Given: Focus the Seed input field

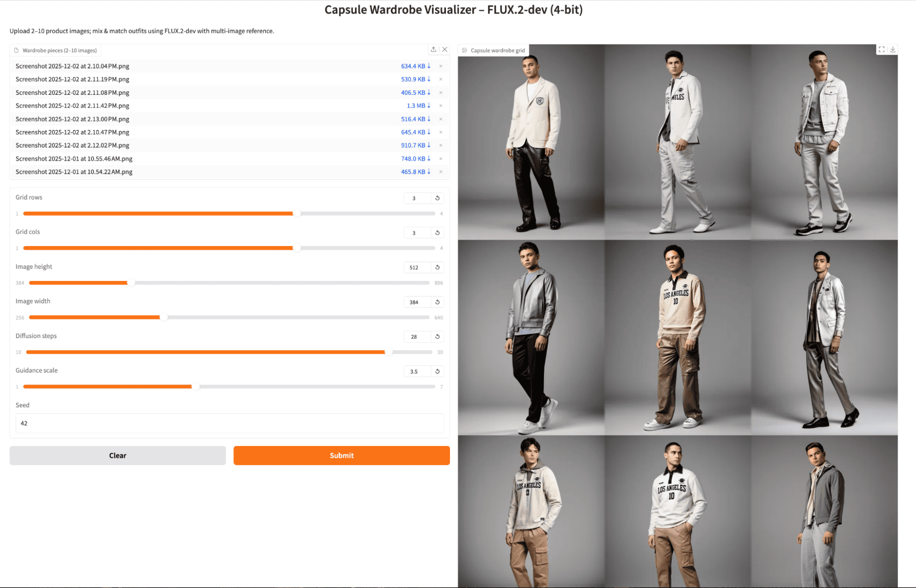Looking at the screenshot, I should coord(229,423).
